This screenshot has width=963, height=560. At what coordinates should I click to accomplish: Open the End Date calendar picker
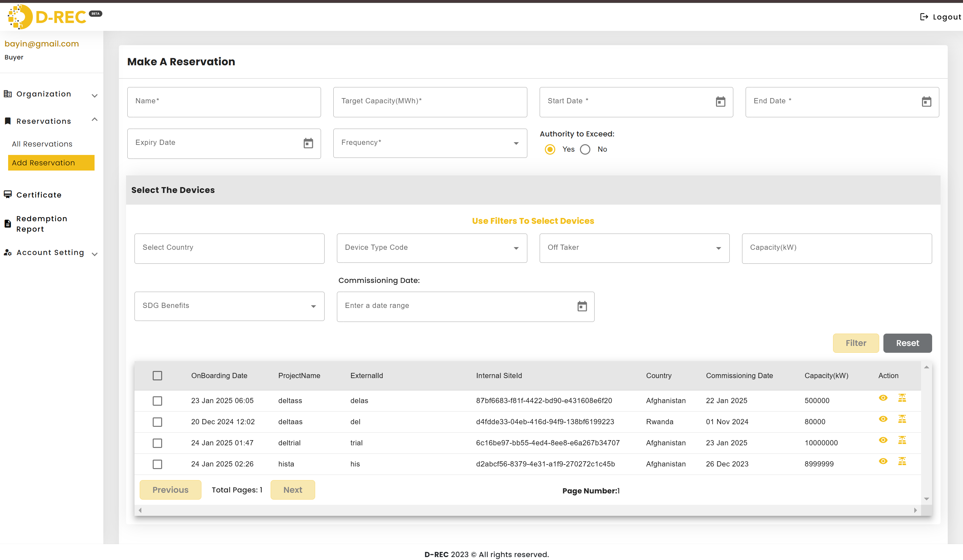926,102
